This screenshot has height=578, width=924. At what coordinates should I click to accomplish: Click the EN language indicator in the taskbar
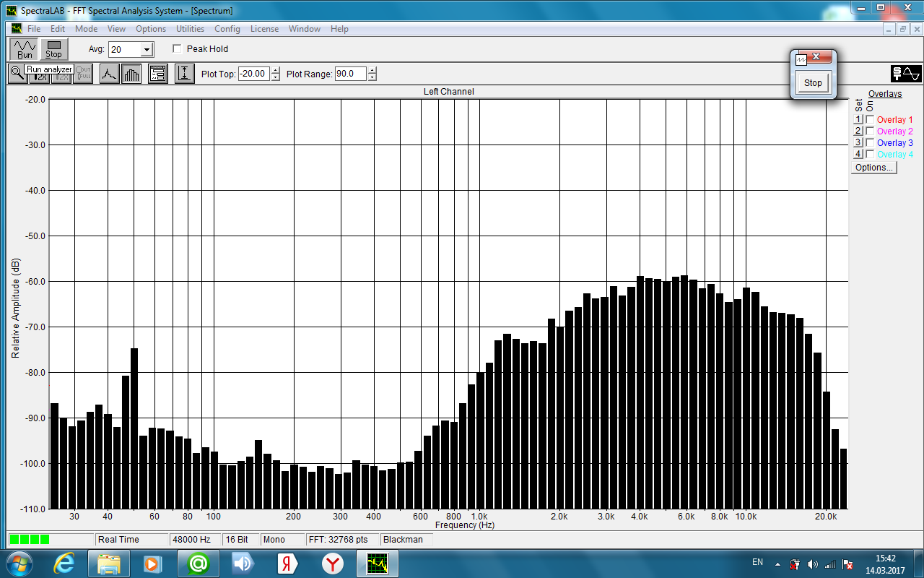coord(757,562)
